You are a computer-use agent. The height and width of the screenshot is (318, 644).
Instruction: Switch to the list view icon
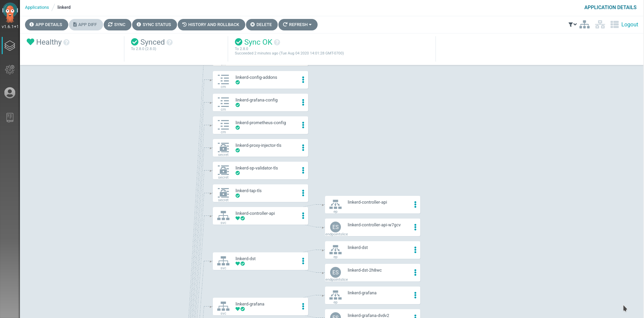(x=614, y=25)
